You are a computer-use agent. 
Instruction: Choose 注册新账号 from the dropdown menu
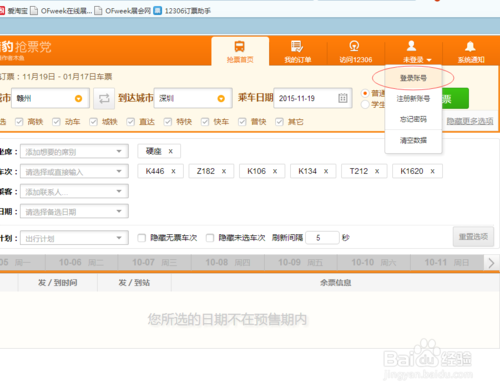[413, 99]
